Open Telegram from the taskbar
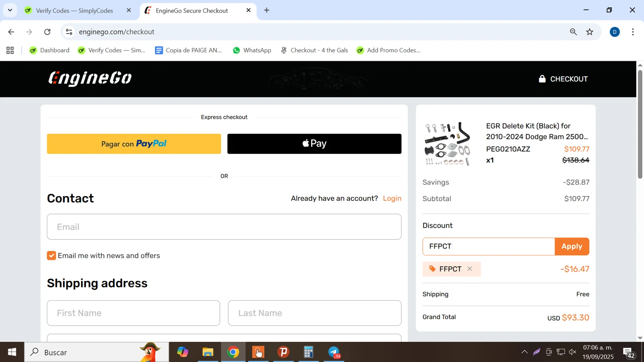The height and width of the screenshot is (362, 644). (x=334, y=352)
